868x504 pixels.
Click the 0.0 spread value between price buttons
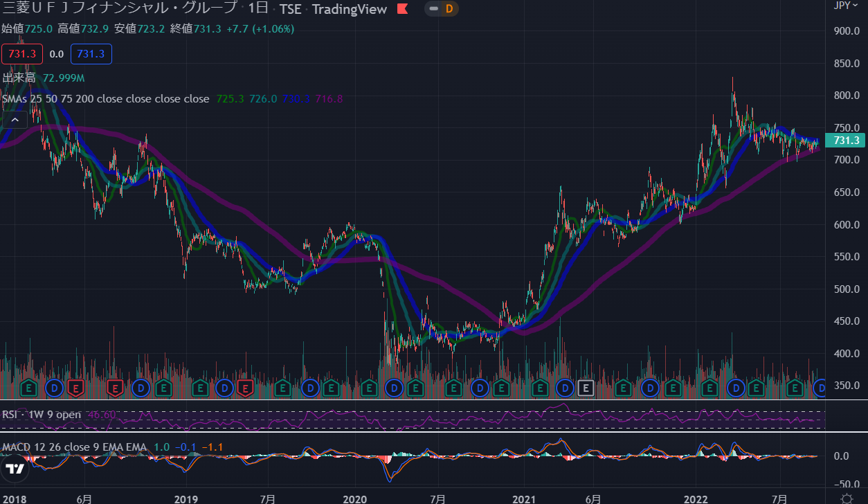click(57, 54)
